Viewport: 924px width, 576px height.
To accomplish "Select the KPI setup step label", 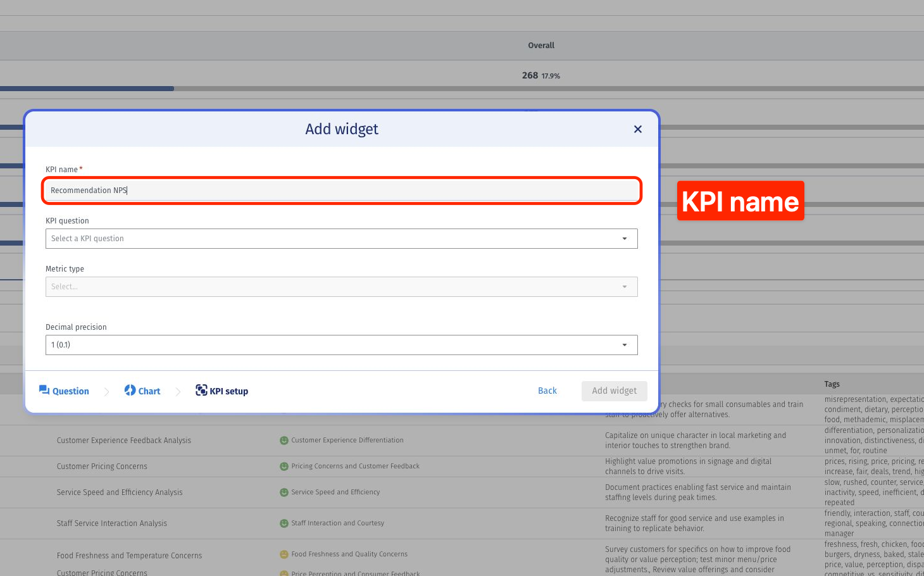I will tap(229, 391).
